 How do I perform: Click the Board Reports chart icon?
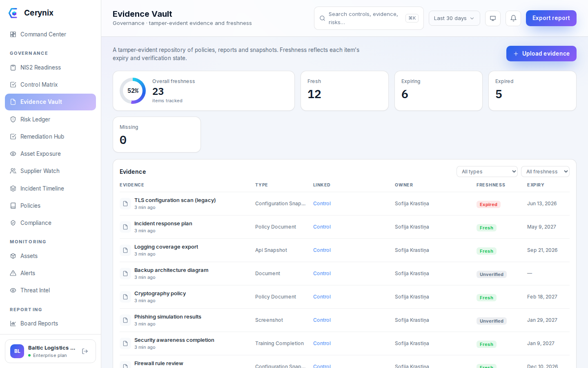point(13,323)
